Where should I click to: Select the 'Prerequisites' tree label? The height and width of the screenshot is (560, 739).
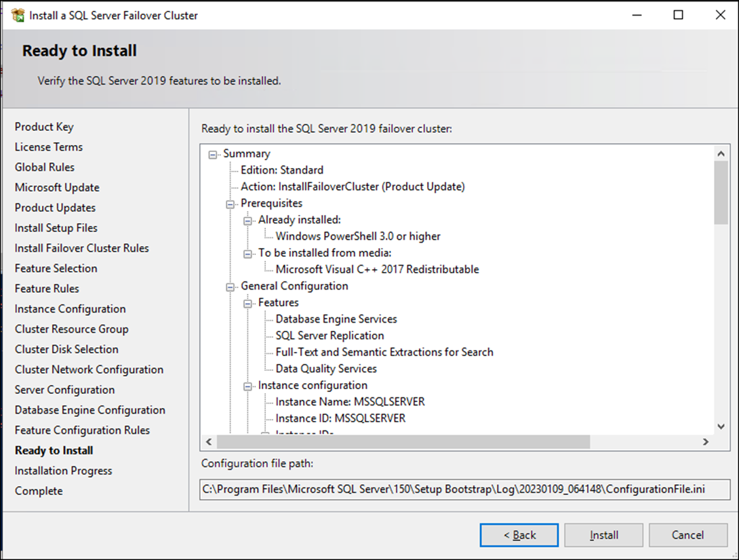point(271,203)
